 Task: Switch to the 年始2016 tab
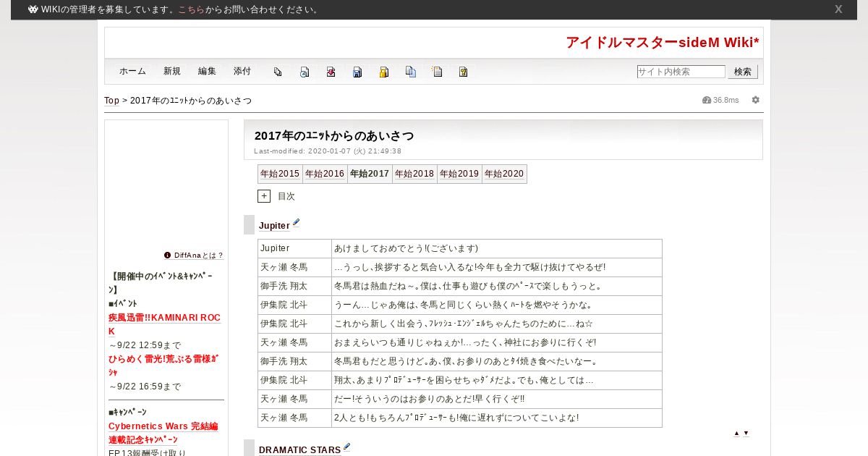click(x=325, y=174)
